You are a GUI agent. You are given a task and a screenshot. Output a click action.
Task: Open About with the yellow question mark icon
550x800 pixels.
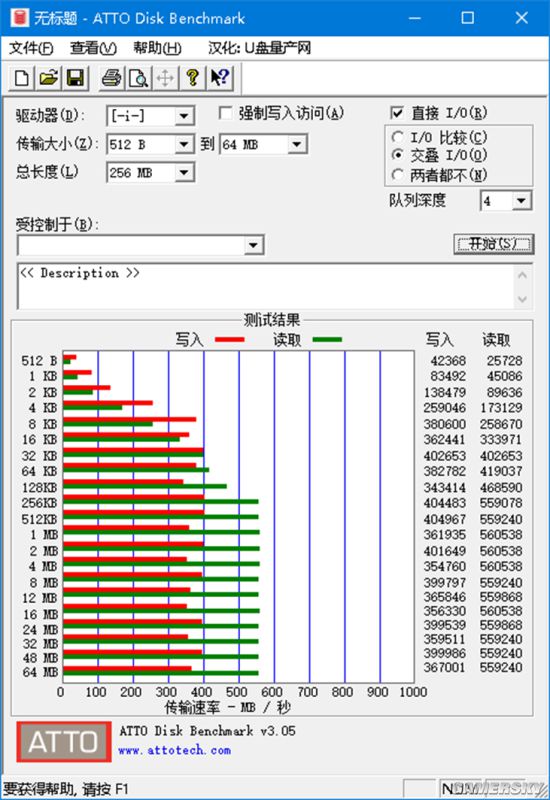pyautogui.click(x=192, y=79)
